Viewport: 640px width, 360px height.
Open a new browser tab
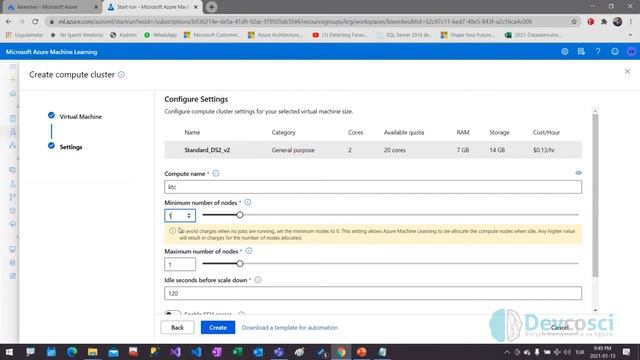[x=211, y=7]
